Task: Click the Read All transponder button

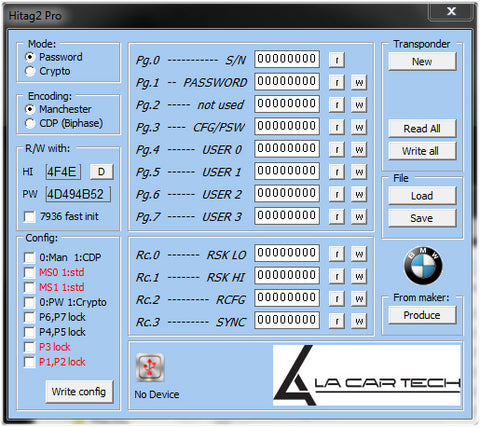Action: coord(422,129)
